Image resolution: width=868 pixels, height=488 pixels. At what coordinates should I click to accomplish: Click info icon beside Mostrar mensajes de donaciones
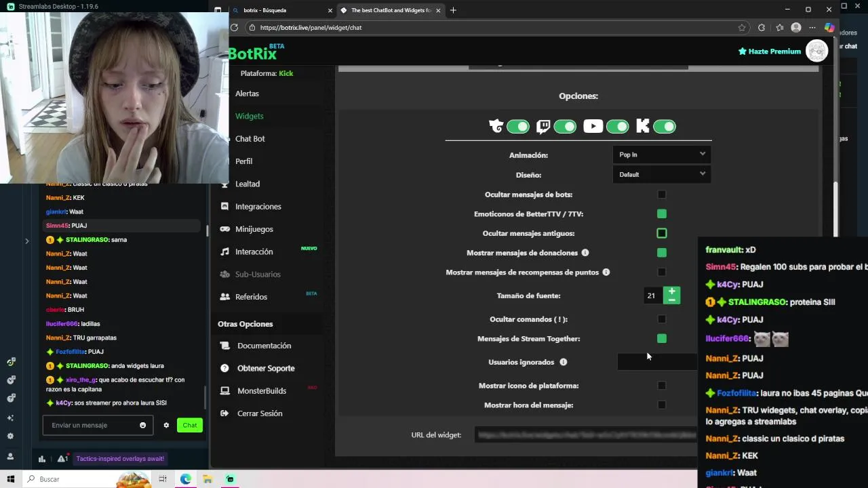pos(585,253)
